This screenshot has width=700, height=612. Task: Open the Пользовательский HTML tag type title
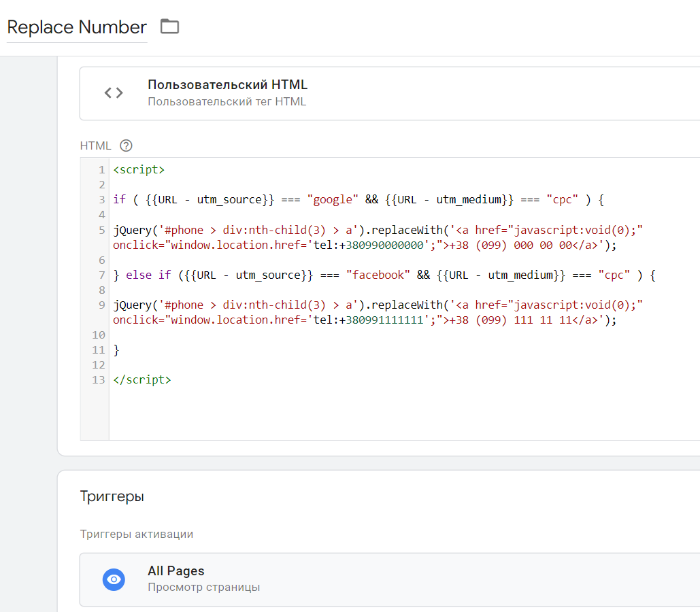coord(227,85)
